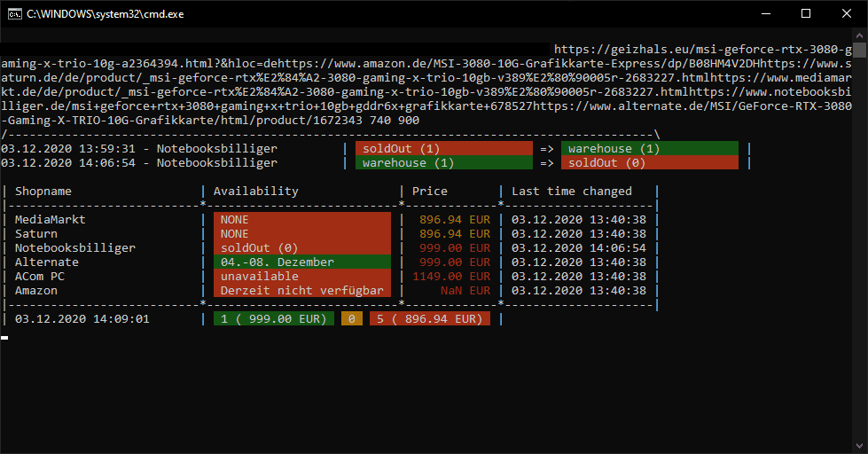Click the scrollbar down arrow

click(860, 446)
